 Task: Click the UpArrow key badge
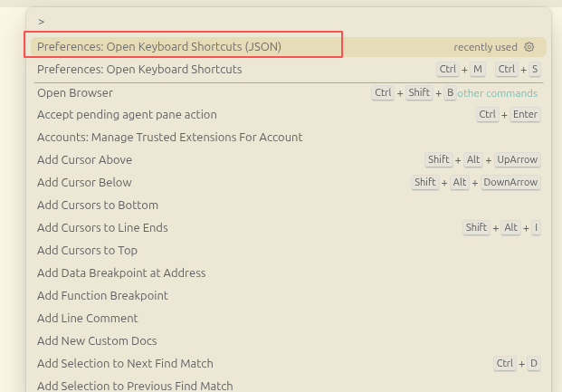pyautogui.click(x=517, y=159)
